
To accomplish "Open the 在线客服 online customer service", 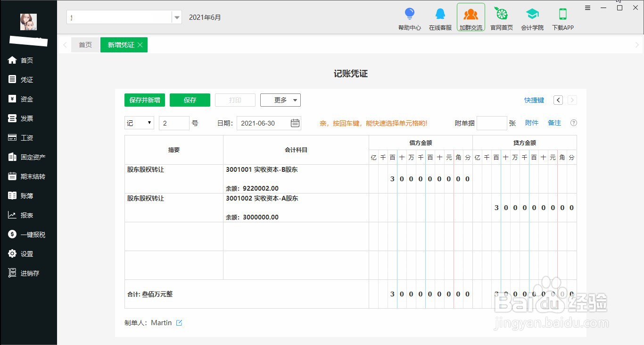I will coord(440,18).
